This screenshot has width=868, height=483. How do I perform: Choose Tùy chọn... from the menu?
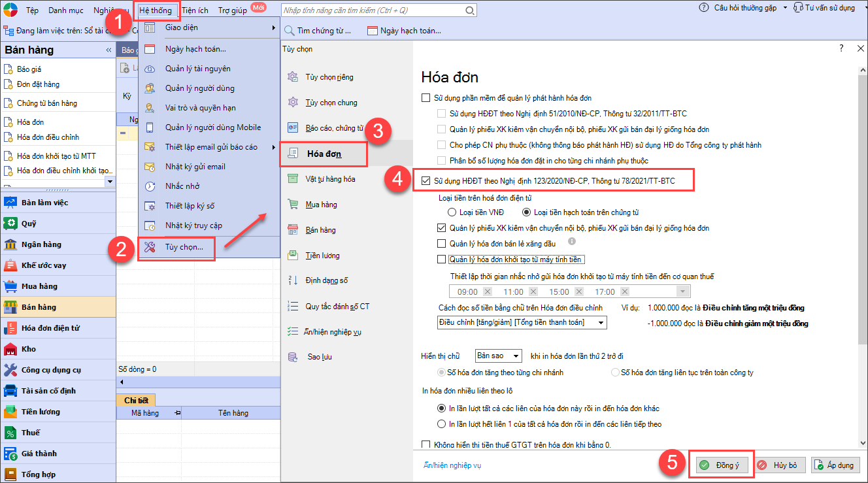pyautogui.click(x=184, y=247)
